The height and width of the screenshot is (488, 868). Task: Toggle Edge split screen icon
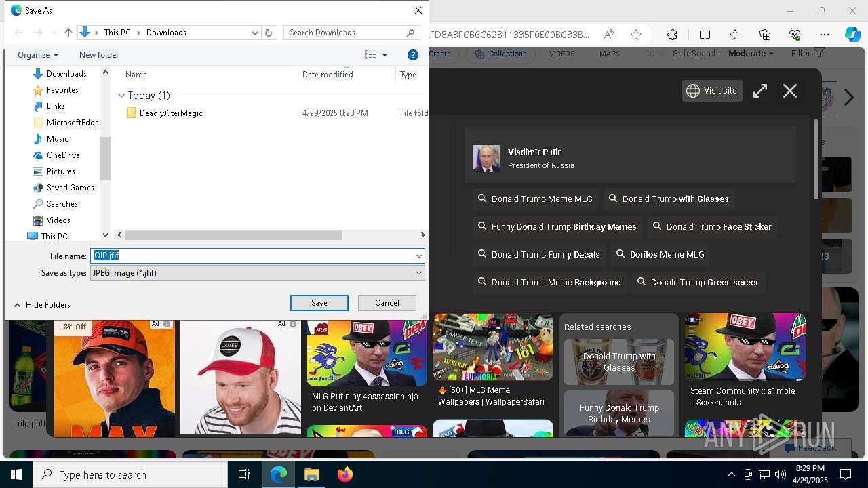point(705,35)
